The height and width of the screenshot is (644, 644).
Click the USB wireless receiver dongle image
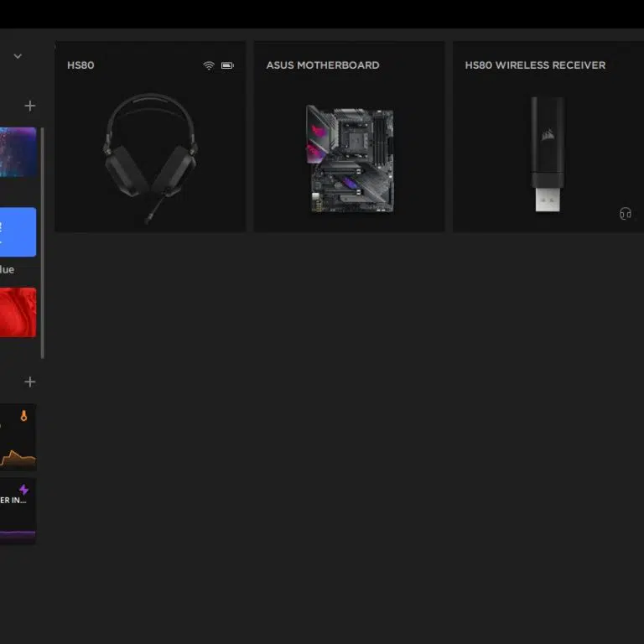[x=548, y=155]
